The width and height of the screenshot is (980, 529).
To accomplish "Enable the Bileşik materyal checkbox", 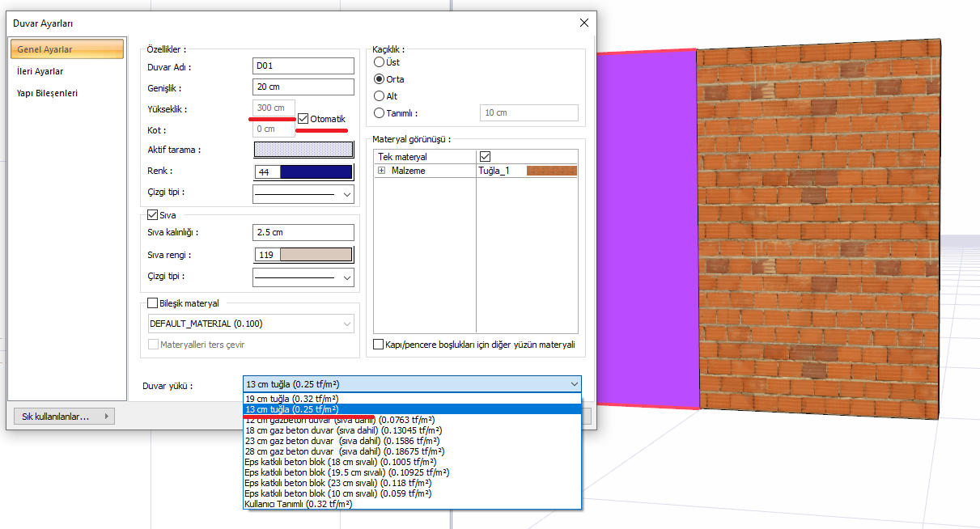I will pyautogui.click(x=152, y=303).
